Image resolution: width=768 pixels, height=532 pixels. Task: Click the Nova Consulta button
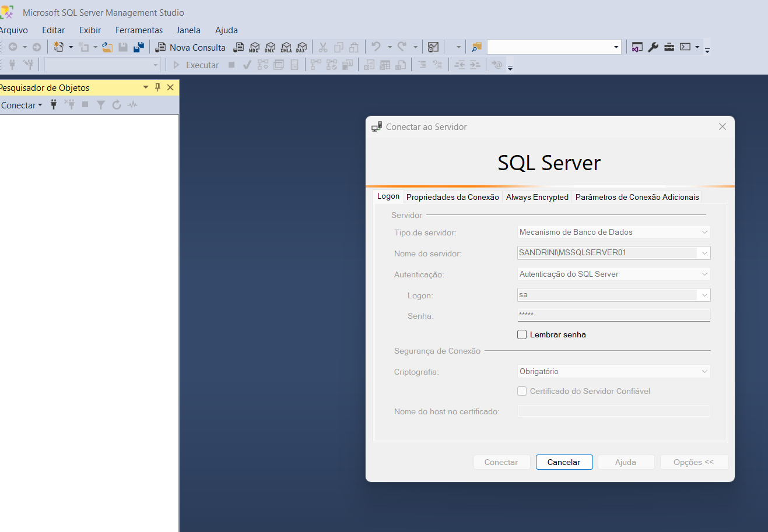190,47
